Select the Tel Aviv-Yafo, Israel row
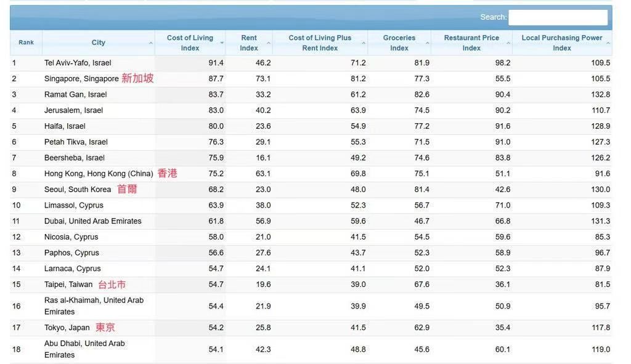 click(78, 63)
